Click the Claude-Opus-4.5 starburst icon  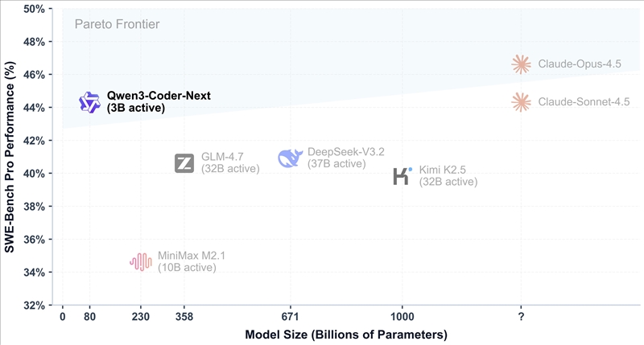(x=522, y=64)
